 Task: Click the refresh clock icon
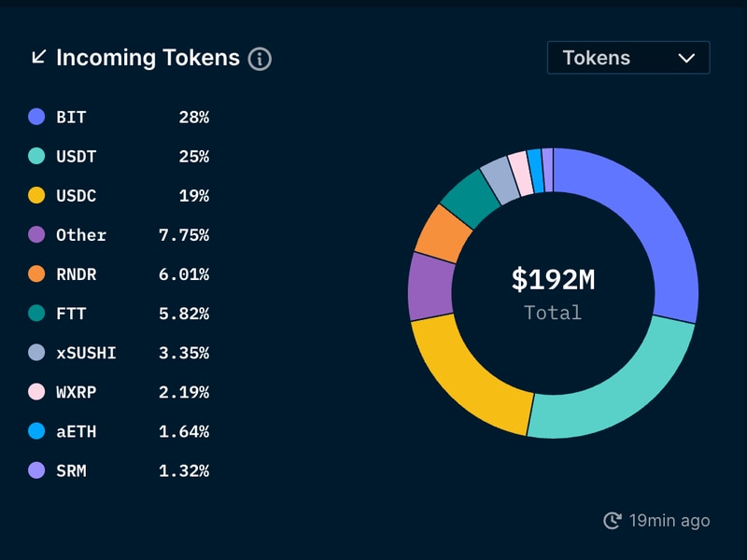tap(613, 521)
